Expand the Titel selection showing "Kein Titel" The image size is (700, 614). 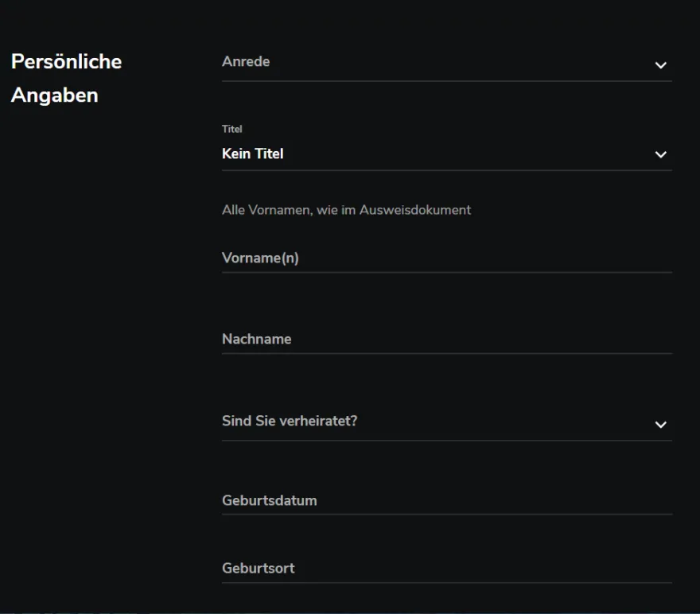445,153
